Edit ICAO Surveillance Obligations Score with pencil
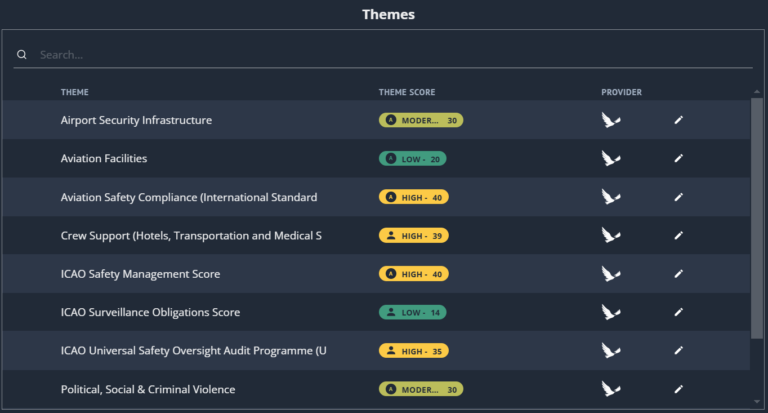Viewport: 768px width, 413px height. 678,312
